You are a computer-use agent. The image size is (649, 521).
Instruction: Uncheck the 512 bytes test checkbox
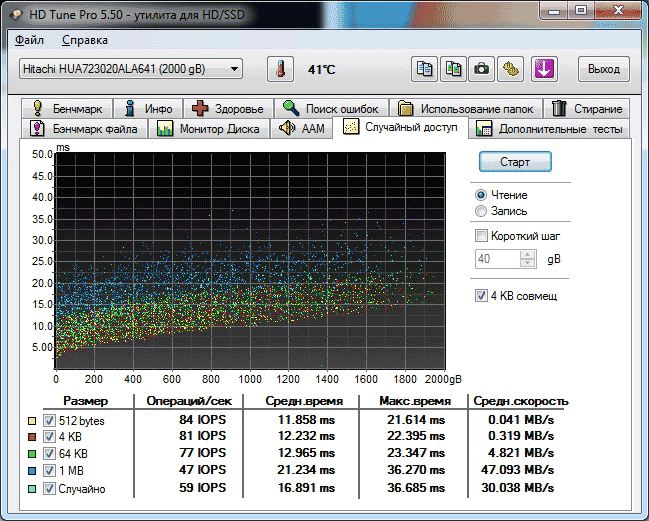click(x=49, y=421)
